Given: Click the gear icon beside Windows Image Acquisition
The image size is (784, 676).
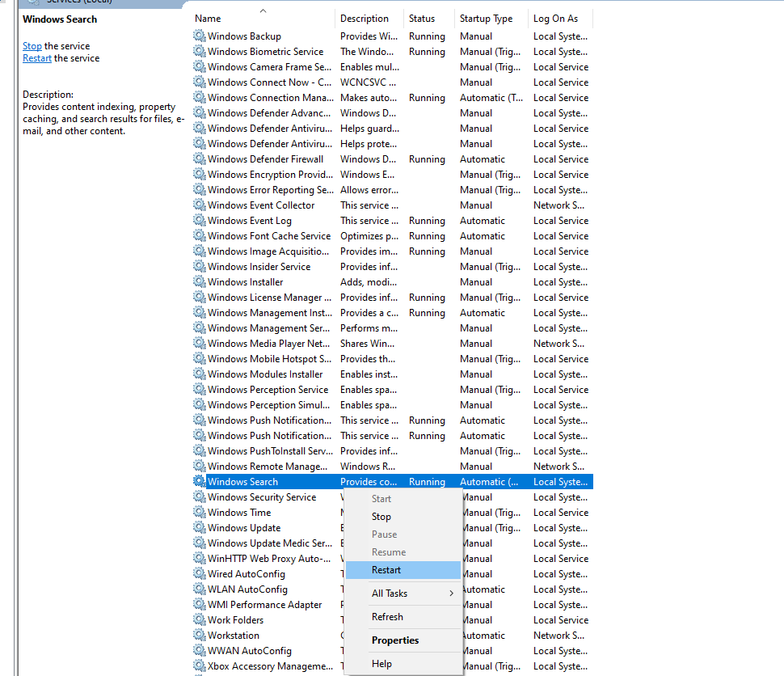Looking at the screenshot, I should (200, 251).
